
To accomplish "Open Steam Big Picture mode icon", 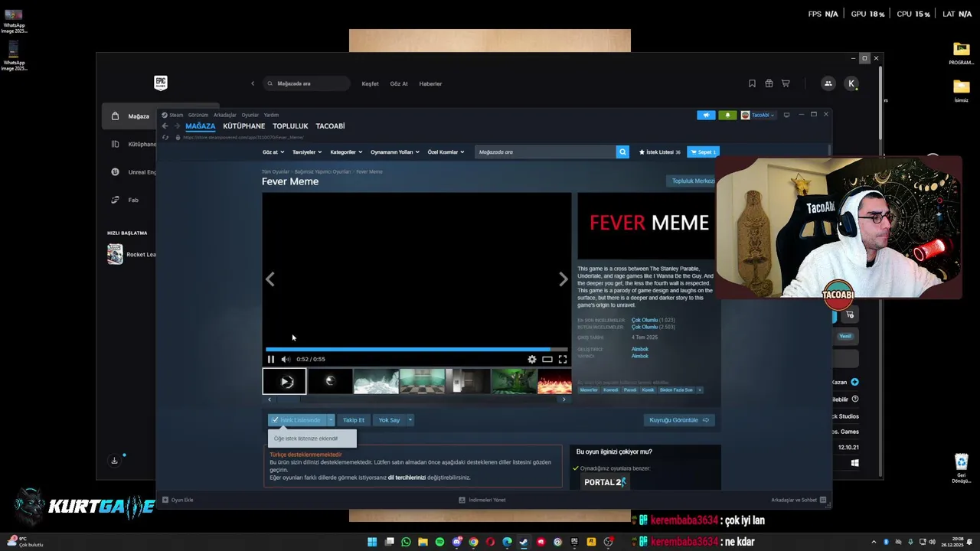I will pyautogui.click(x=786, y=115).
